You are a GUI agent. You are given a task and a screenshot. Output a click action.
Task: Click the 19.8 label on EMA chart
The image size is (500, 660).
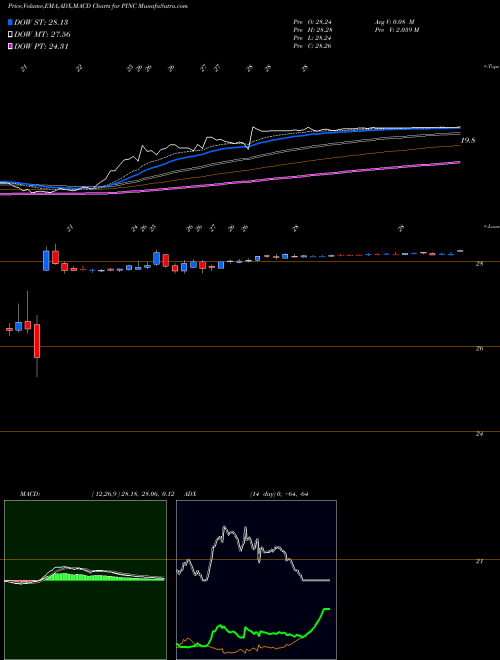(x=468, y=141)
